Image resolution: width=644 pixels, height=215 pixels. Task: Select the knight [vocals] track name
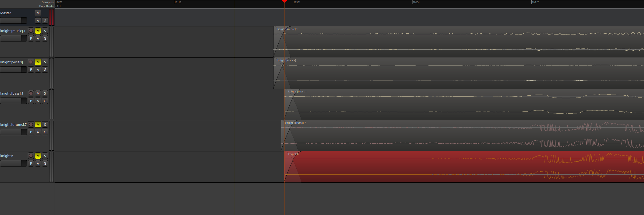pos(12,62)
